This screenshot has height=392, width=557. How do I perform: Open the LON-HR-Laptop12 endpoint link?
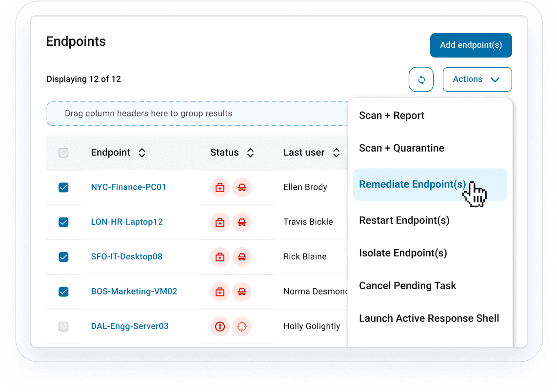click(127, 222)
